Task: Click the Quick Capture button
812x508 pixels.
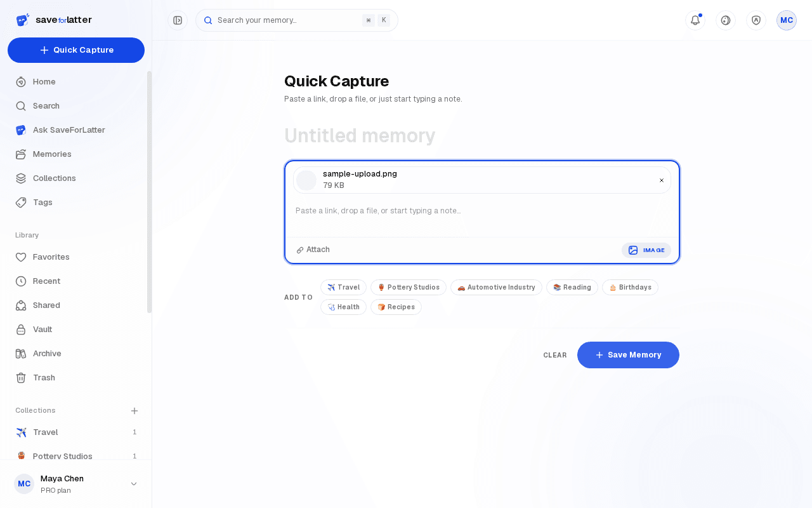Action: click(76, 50)
